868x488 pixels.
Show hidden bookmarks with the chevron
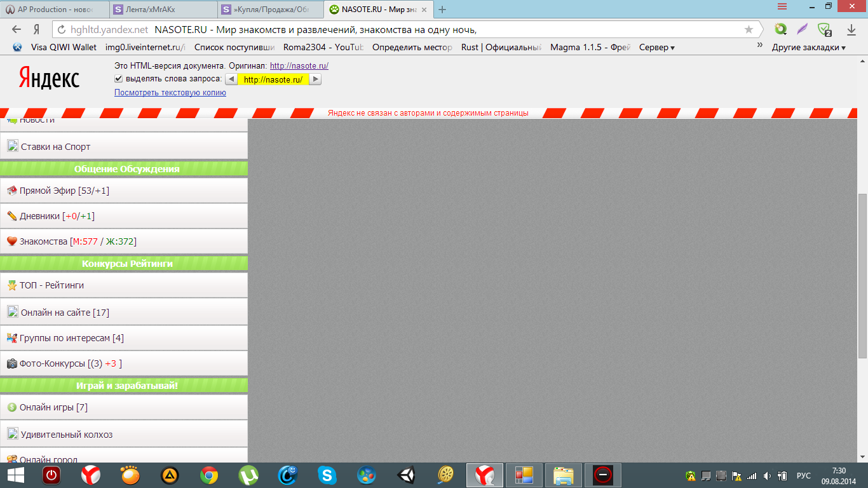[x=759, y=45]
